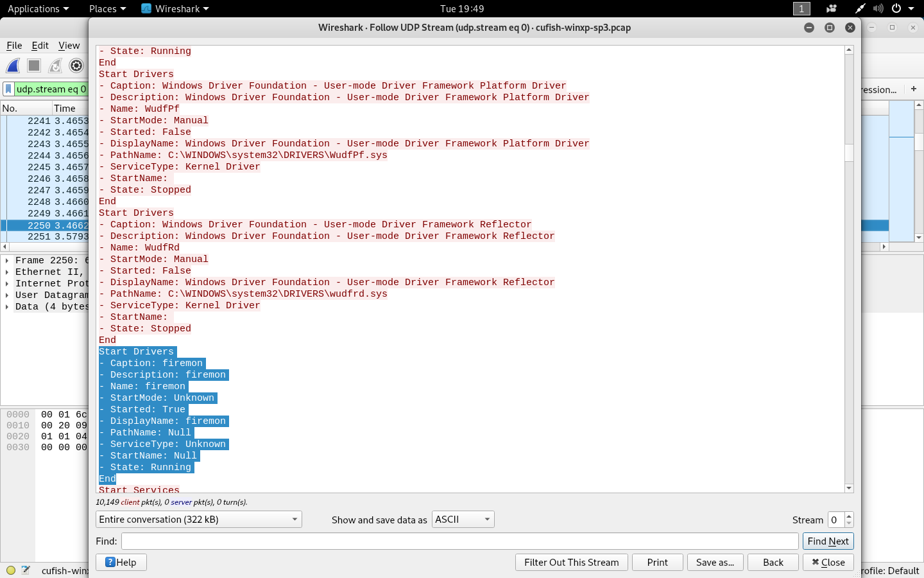Increase the Stream number with the up arrow
Viewport: 924px width, 578px height.
tap(849, 516)
